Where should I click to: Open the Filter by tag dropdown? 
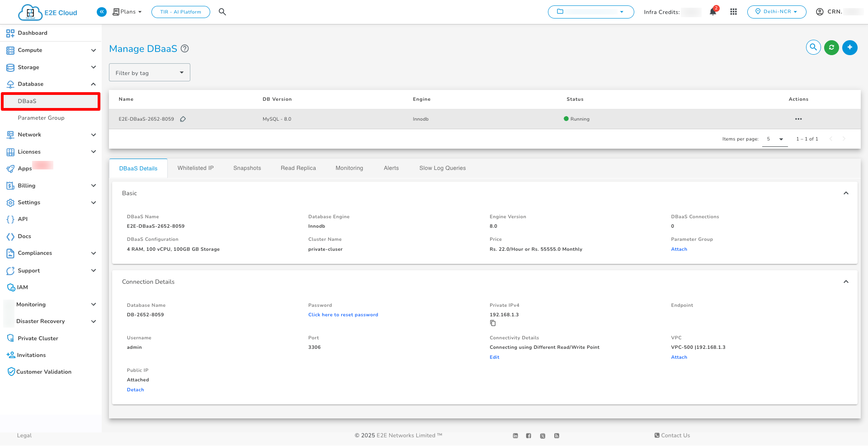click(x=149, y=73)
